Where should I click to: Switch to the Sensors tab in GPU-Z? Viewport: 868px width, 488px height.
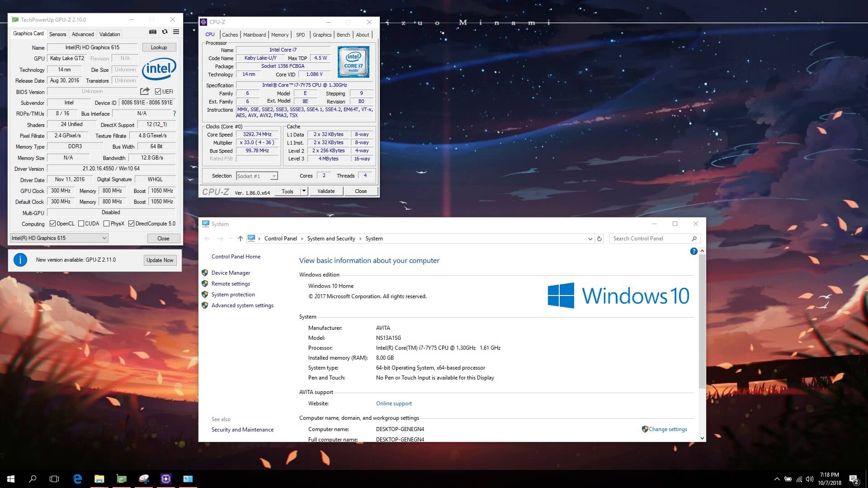click(57, 34)
